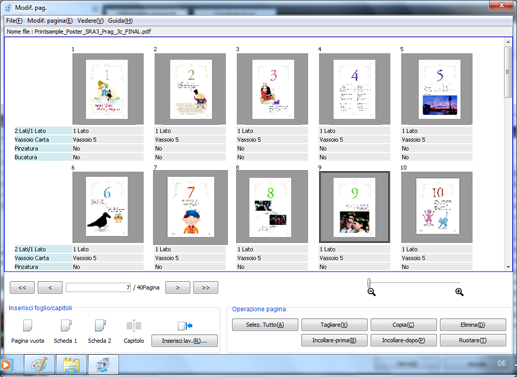Screen dimensions: 517x377
Task: Click the zoom slider handle
Action: pos(369,282)
